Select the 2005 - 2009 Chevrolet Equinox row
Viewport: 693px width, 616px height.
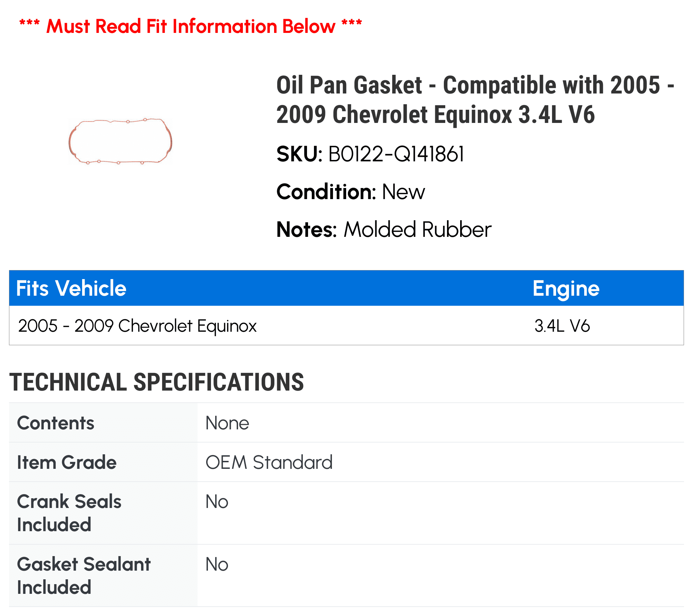[x=346, y=325]
